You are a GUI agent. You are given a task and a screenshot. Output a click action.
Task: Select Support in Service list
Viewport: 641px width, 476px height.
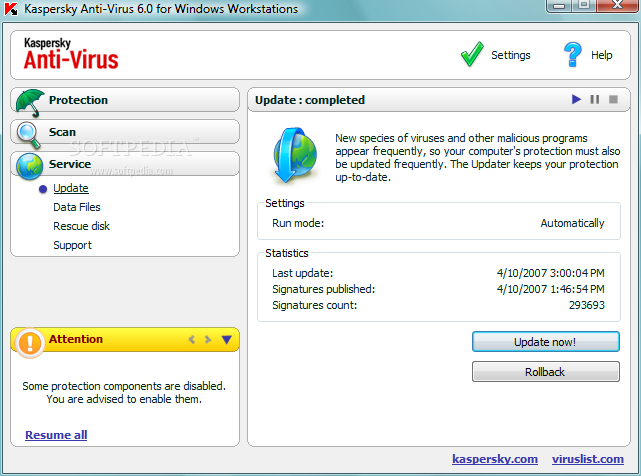72,245
